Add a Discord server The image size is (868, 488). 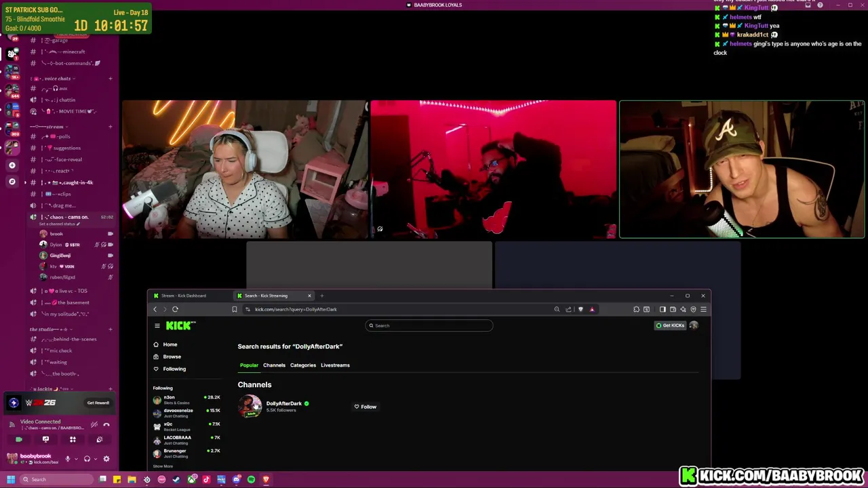pyautogui.click(x=12, y=165)
